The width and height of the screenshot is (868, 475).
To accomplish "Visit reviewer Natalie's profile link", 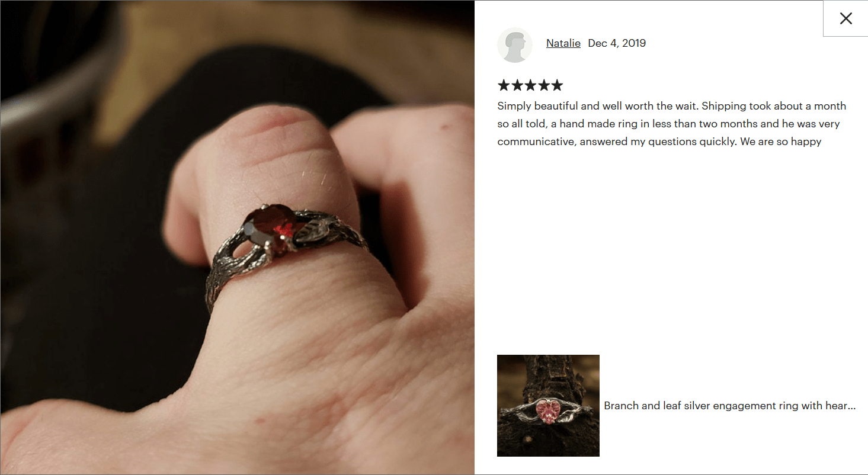I will coord(563,43).
